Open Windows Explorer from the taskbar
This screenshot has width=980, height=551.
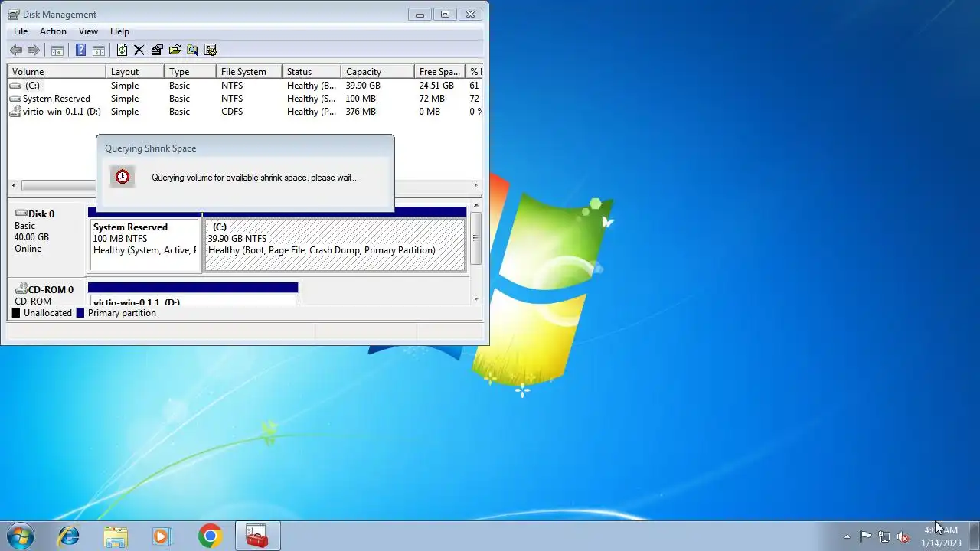pyautogui.click(x=116, y=536)
